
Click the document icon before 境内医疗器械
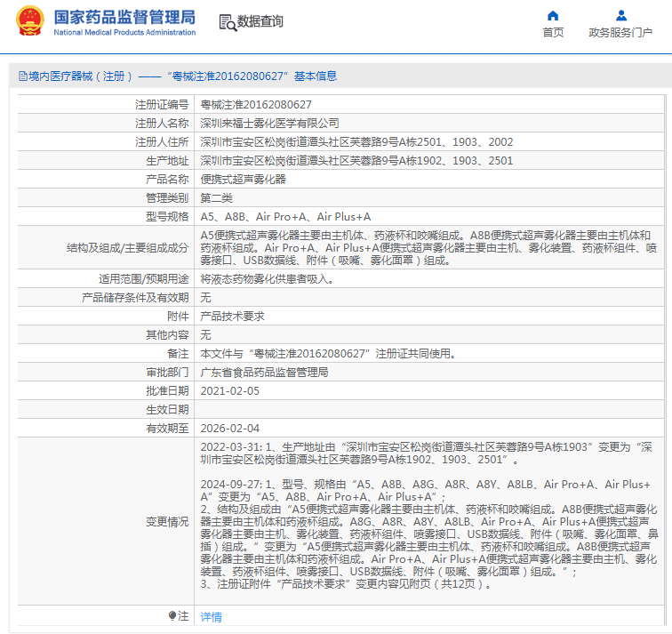point(23,76)
